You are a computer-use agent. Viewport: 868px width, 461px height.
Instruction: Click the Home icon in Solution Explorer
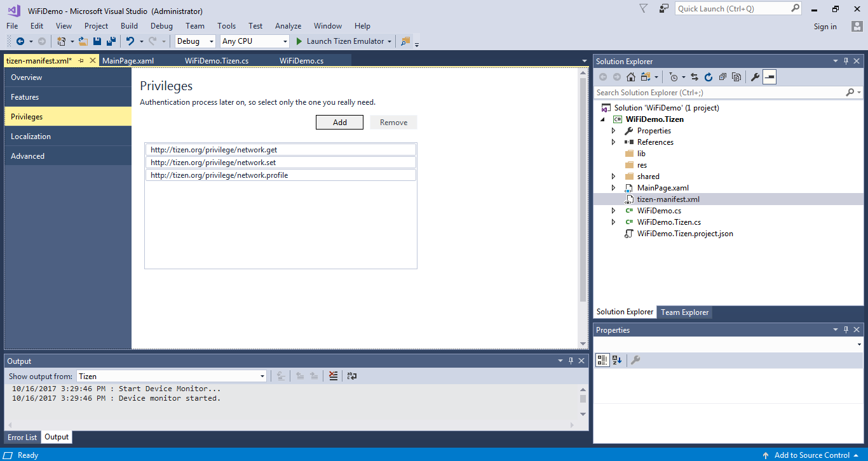pyautogui.click(x=630, y=77)
